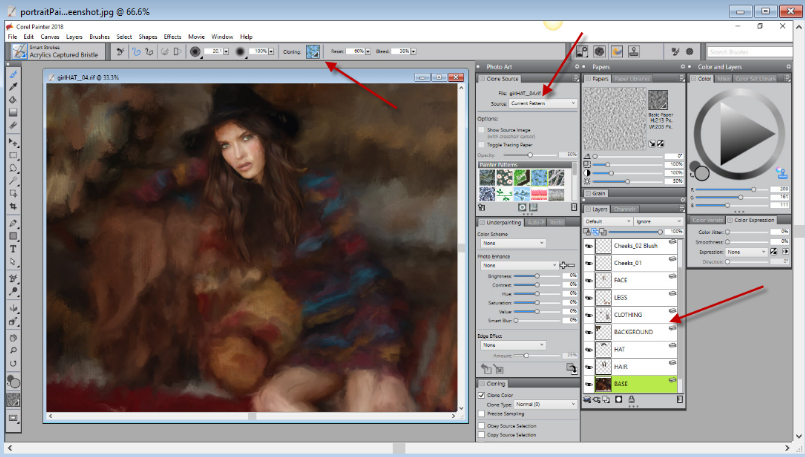
Task: Click the Search Brushes input field
Action: pos(749,52)
